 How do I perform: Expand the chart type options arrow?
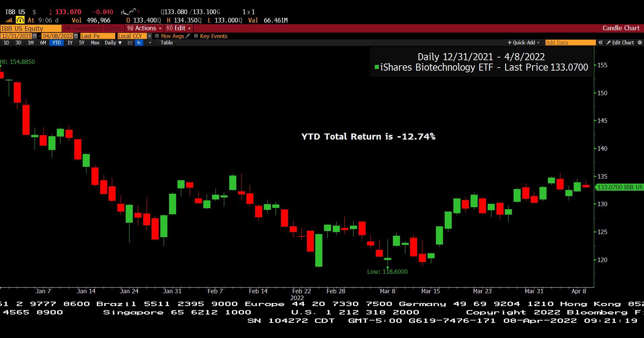pos(150,43)
